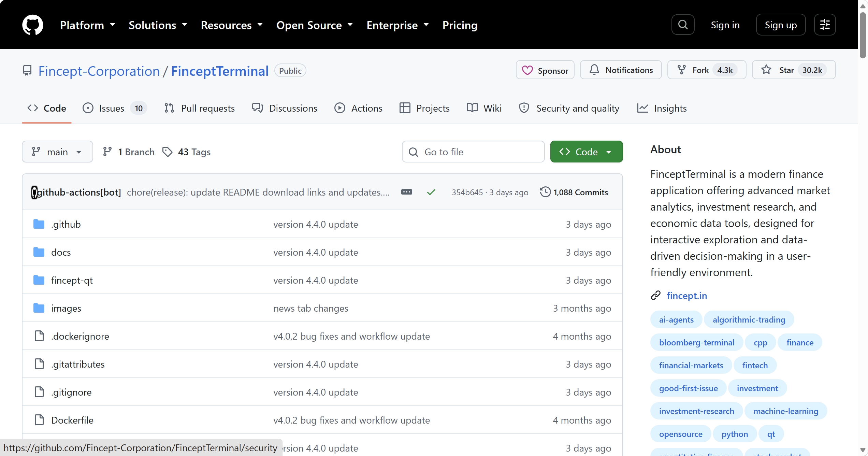This screenshot has height=456, width=868.
Task: Select the fintech topic tag
Action: [x=755, y=365]
